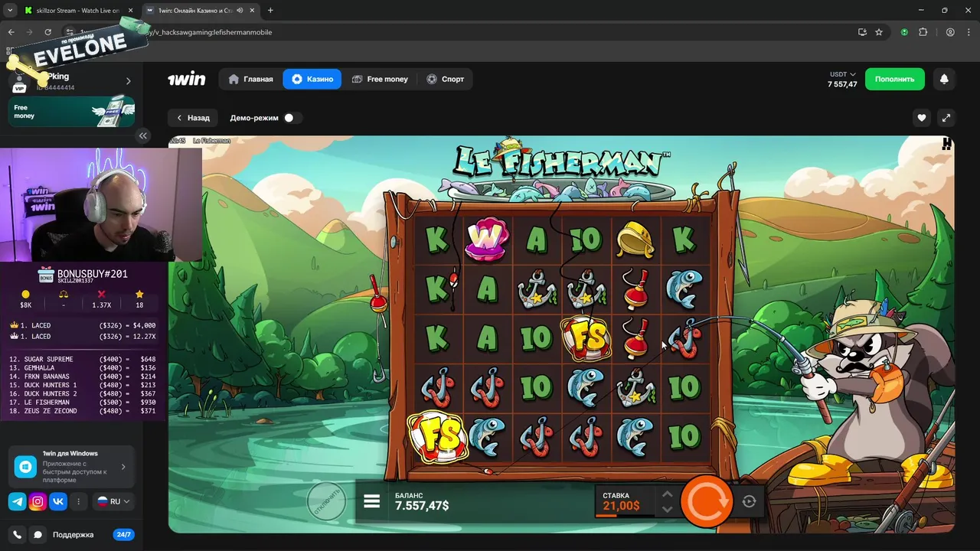
Task: Click the Поддержка link
Action: tap(73, 535)
